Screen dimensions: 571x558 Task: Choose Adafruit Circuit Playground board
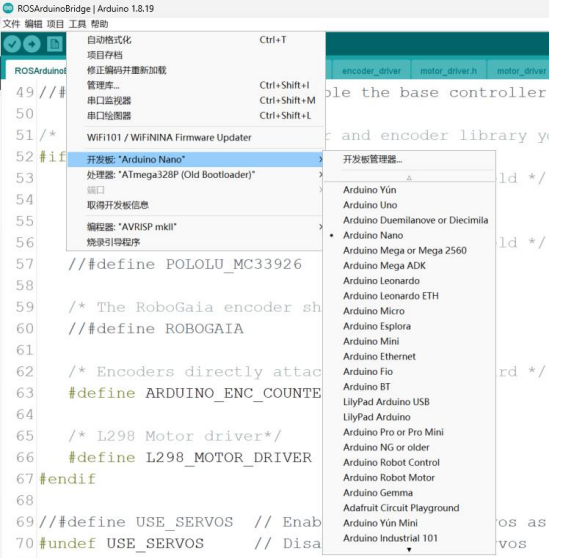(x=409, y=508)
